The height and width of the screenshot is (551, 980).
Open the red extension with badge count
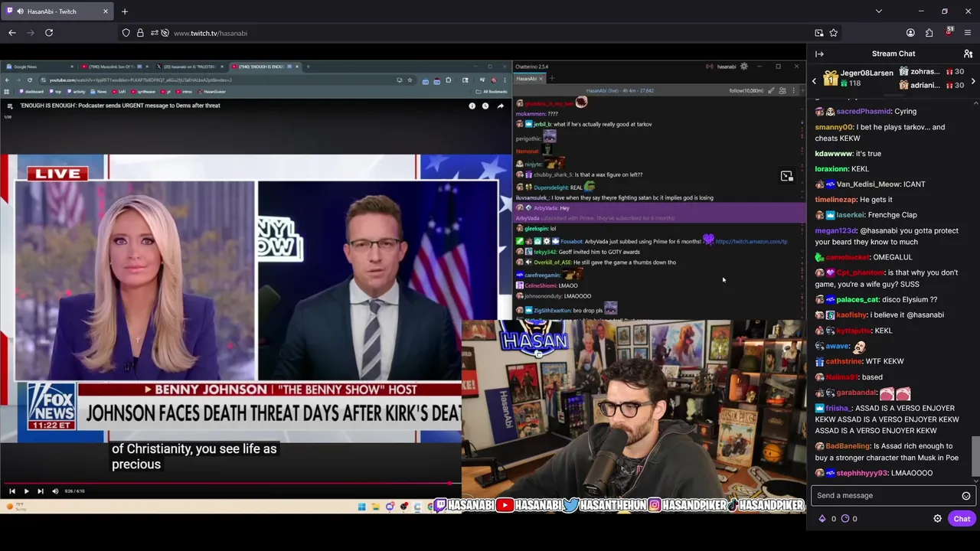pyautogui.click(x=949, y=32)
